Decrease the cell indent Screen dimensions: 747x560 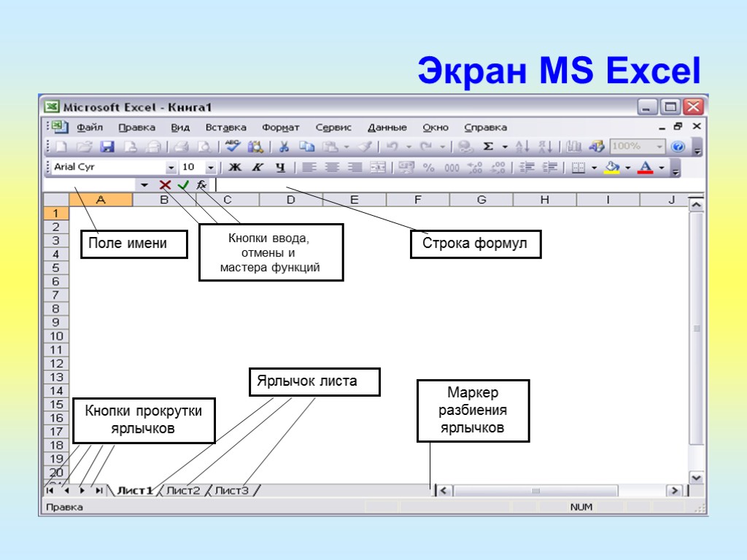pos(527,168)
